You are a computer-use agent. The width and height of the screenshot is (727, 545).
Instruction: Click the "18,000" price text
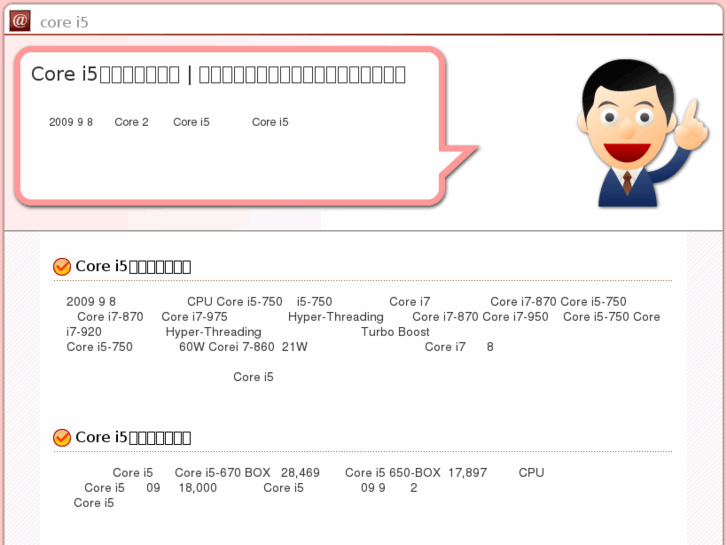[198, 488]
